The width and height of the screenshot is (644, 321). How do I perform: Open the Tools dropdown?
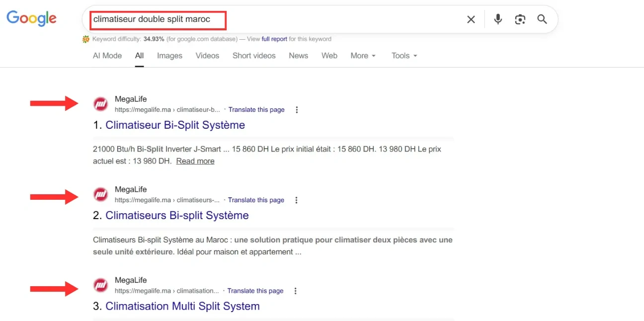pos(403,56)
